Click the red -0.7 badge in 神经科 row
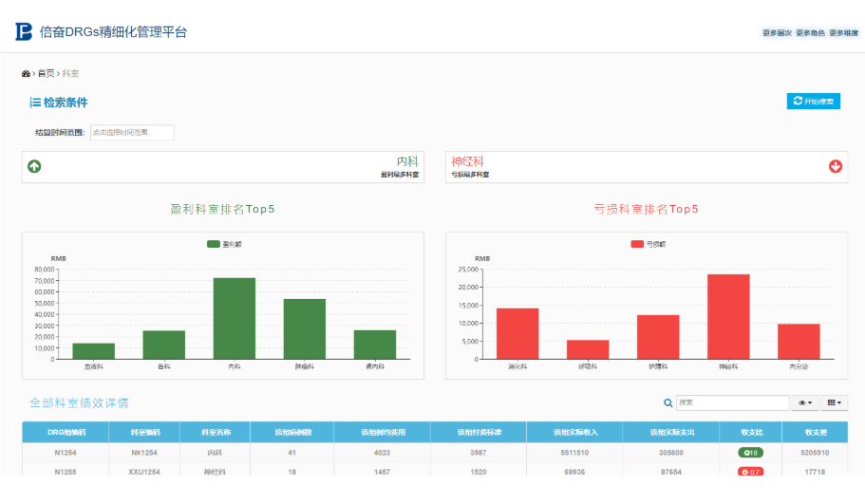Viewport: 865px width, 504px height. click(750, 472)
